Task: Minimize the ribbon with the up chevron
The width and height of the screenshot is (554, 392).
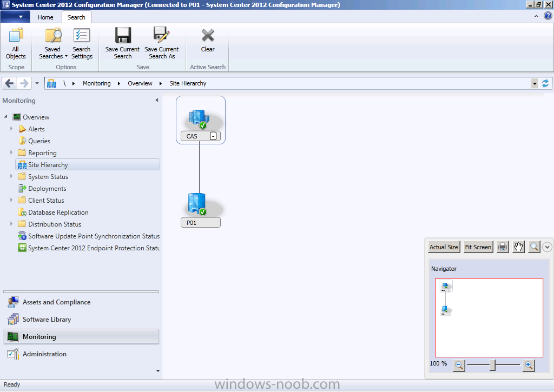Action: [536, 16]
